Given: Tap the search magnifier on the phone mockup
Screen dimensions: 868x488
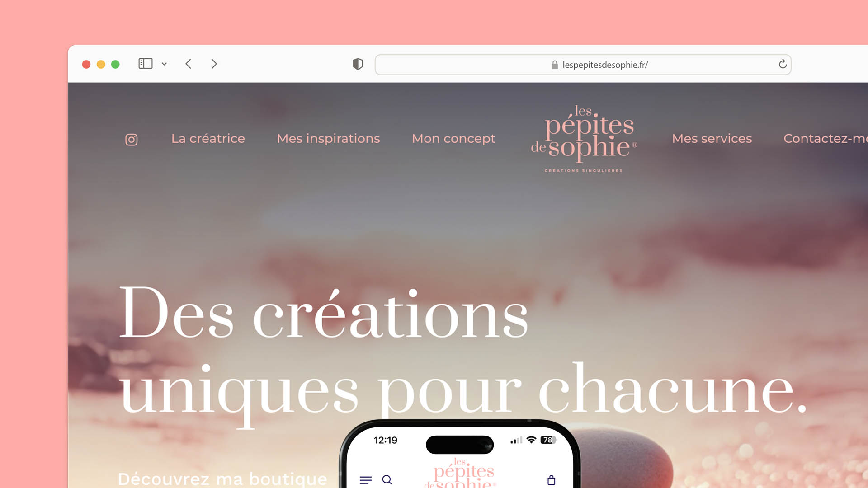Looking at the screenshot, I should (x=387, y=479).
